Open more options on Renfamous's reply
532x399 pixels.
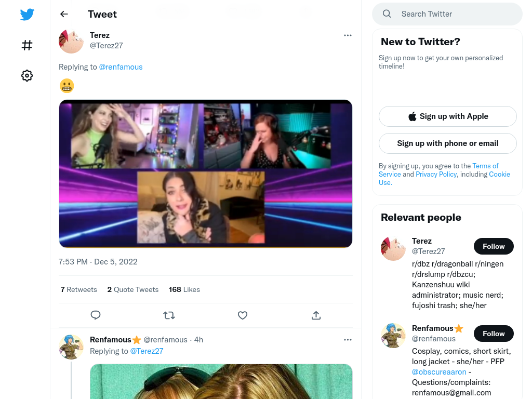348,340
